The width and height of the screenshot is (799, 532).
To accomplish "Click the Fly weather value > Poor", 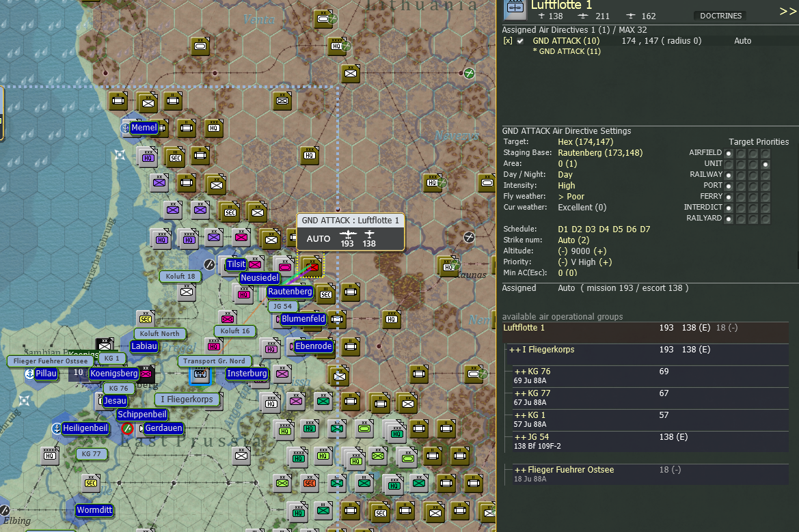I will (x=571, y=197).
